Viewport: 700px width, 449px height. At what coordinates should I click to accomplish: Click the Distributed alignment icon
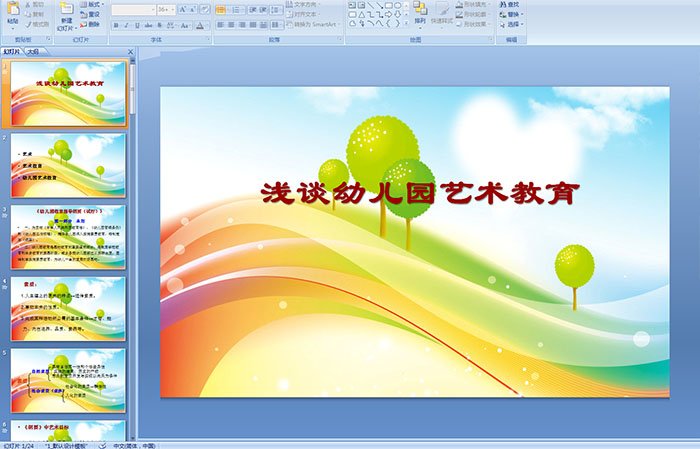point(263,25)
